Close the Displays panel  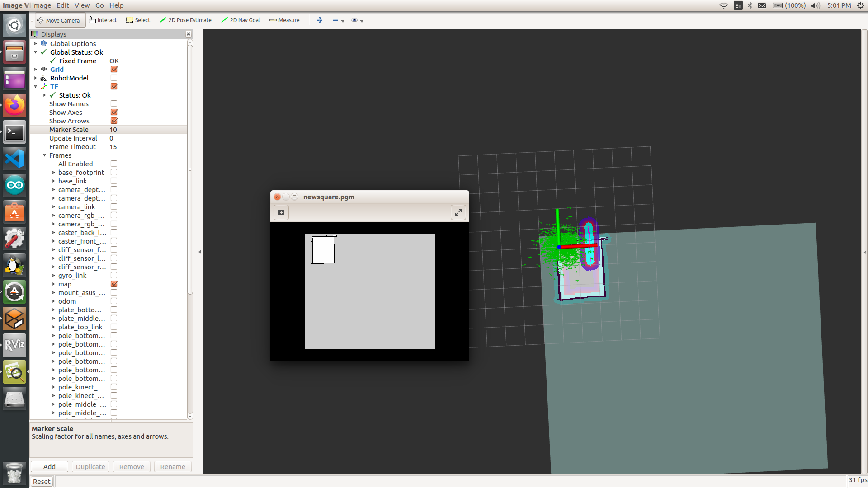click(x=189, y=34)
